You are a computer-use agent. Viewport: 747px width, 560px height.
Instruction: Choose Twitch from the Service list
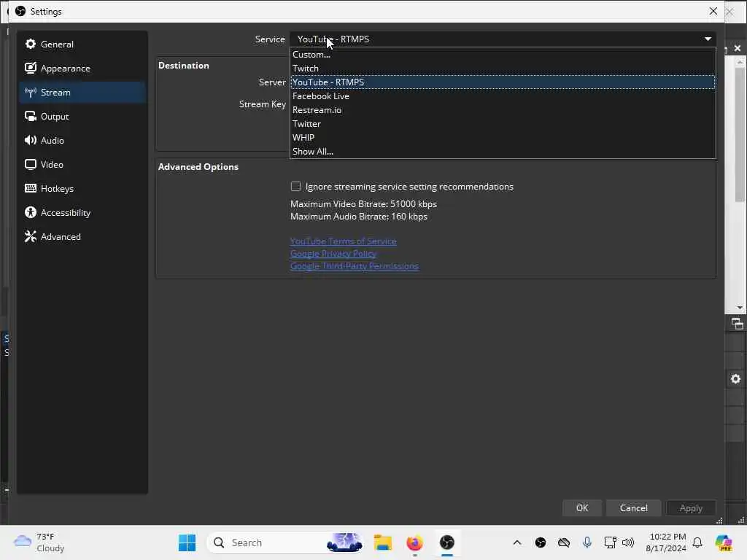click(x=503, y=68)
